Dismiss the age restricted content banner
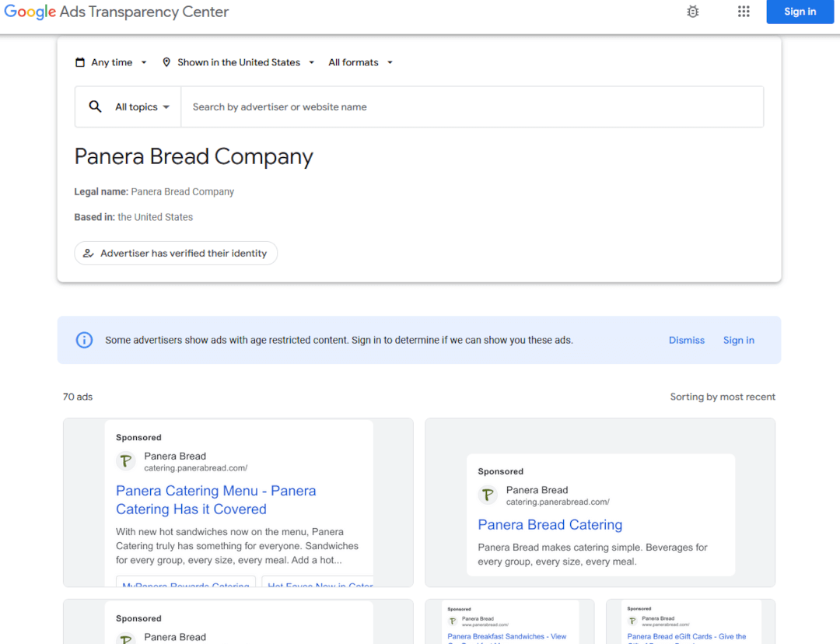 [x=686, y=340]
